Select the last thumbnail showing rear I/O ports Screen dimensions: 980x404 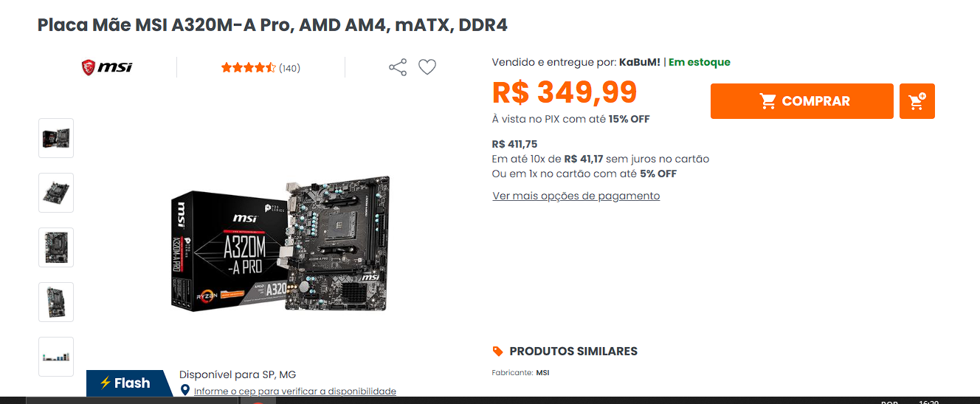tap(56, 357)
